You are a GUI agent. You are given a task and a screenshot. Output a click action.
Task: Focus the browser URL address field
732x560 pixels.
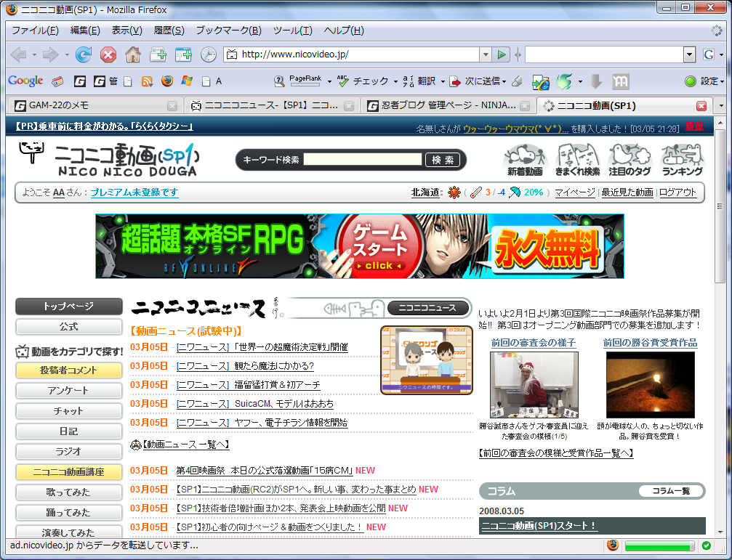pos(360,54)
